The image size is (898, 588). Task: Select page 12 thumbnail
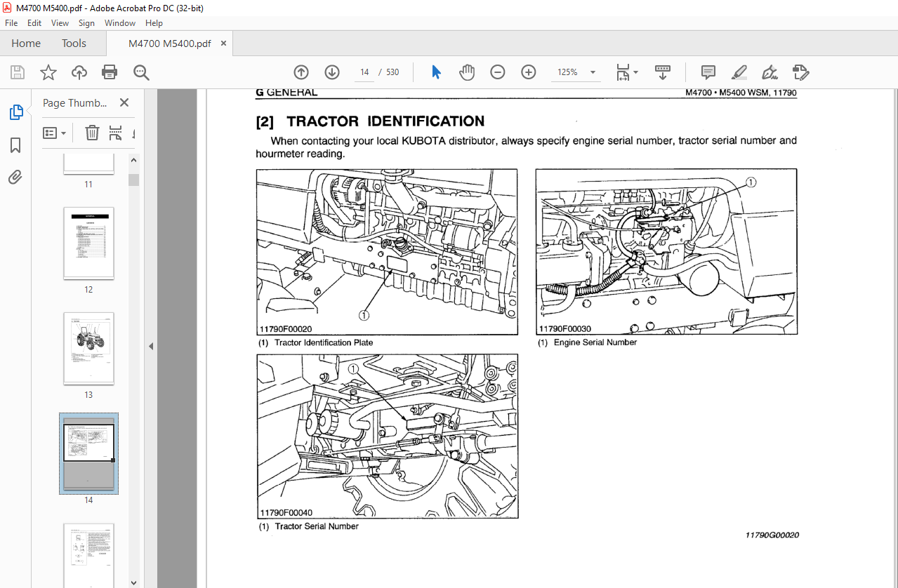point(88,243)
